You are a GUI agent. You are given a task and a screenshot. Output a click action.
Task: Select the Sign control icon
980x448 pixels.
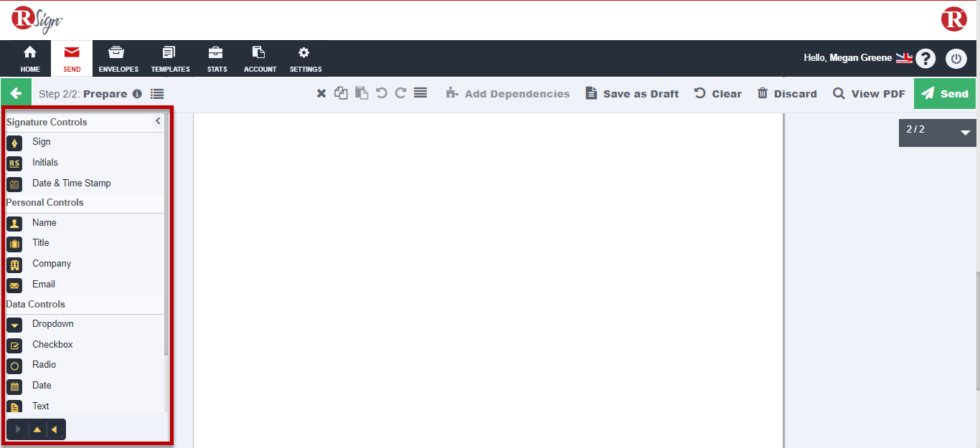pyautogui.click(x=14, y=143)
